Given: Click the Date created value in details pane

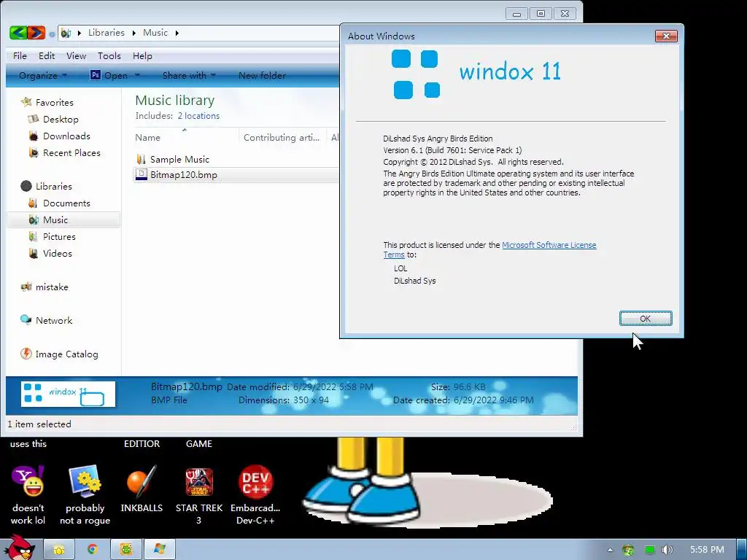Looking at the screenshot, I should [x=494, y=400].
